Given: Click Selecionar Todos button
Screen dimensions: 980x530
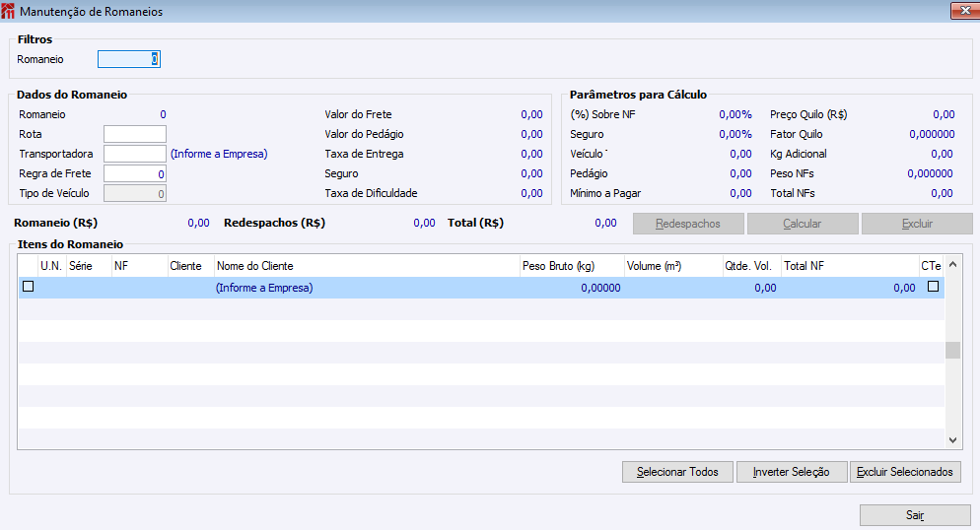Looking at the screenshot, I should [677, 472].
